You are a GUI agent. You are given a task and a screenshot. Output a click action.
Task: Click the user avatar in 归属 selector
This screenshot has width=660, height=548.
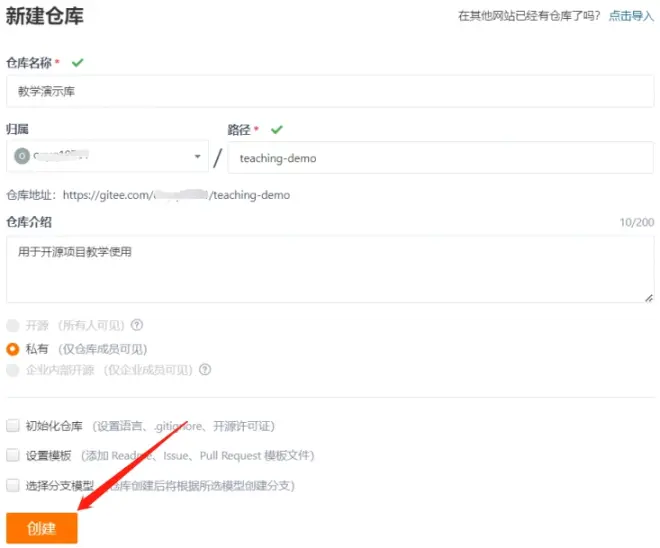click(22, 156)
